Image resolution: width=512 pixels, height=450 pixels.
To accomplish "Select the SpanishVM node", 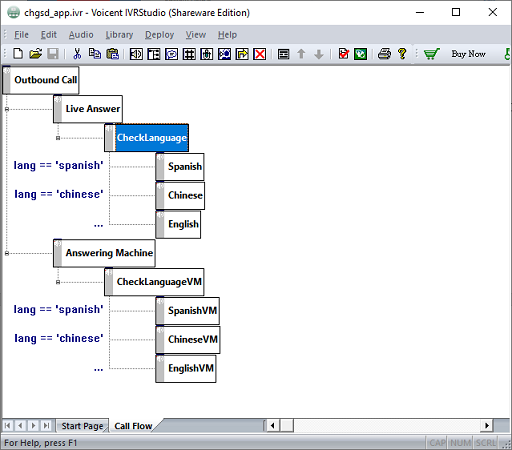I will [x=187, y=311].
